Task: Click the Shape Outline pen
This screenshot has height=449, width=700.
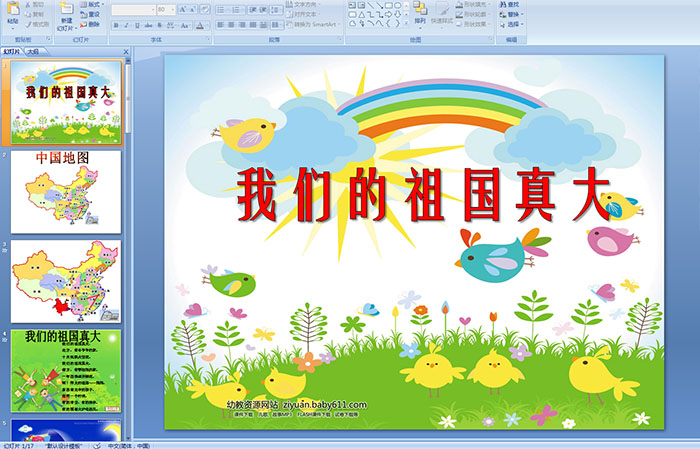Action: tap(459, 14)
